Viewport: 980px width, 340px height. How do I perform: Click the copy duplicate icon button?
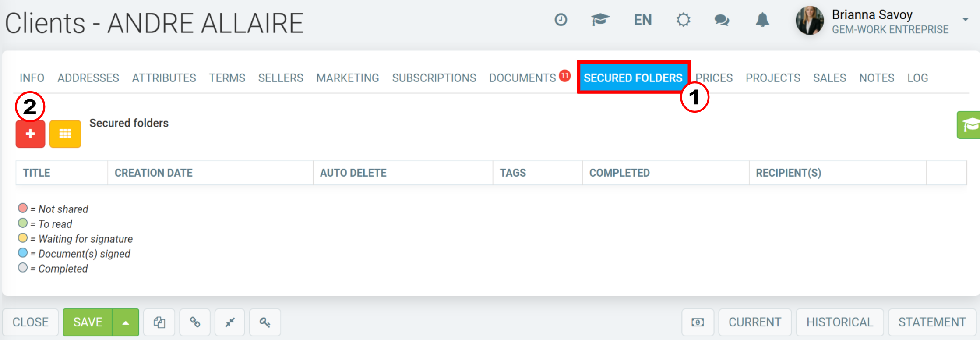159,322
